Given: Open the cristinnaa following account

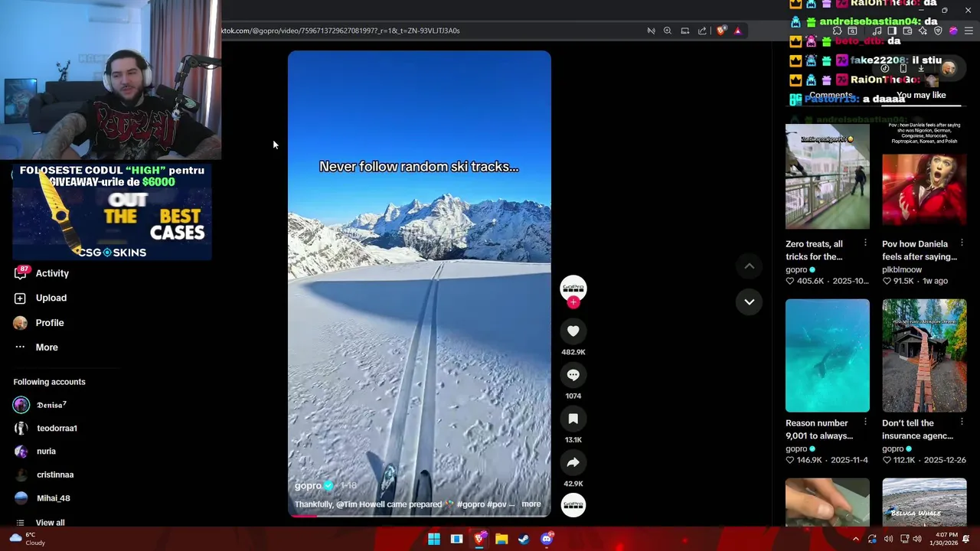Looking at the screenshot, I should (55, 474).
